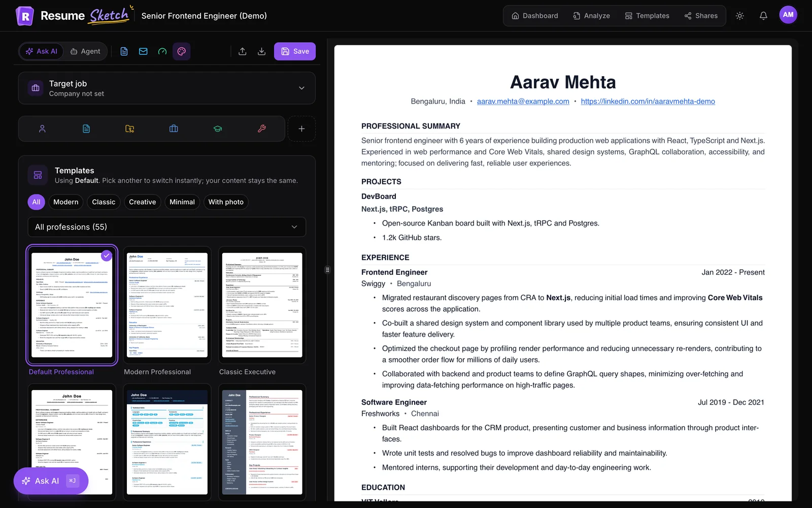Open the personal info person icon
This screenshot has width=812, height=508.
(x=42, y=129)
